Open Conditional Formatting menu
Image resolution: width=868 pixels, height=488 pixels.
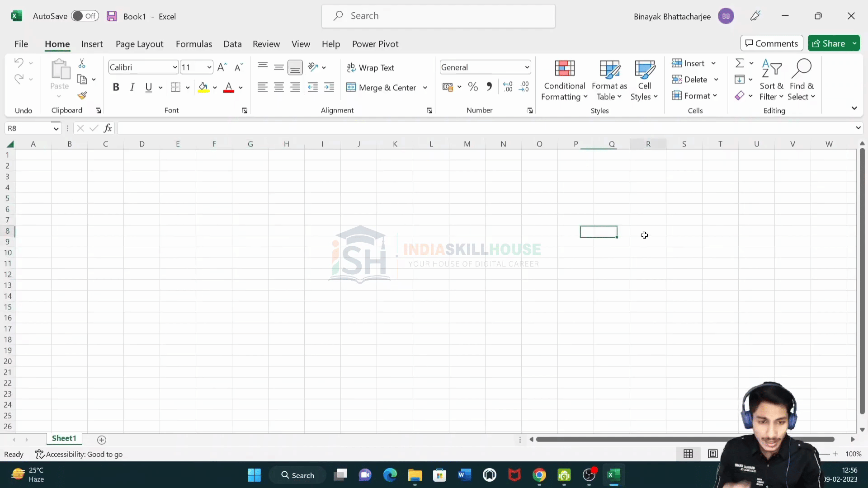[564, 81]
